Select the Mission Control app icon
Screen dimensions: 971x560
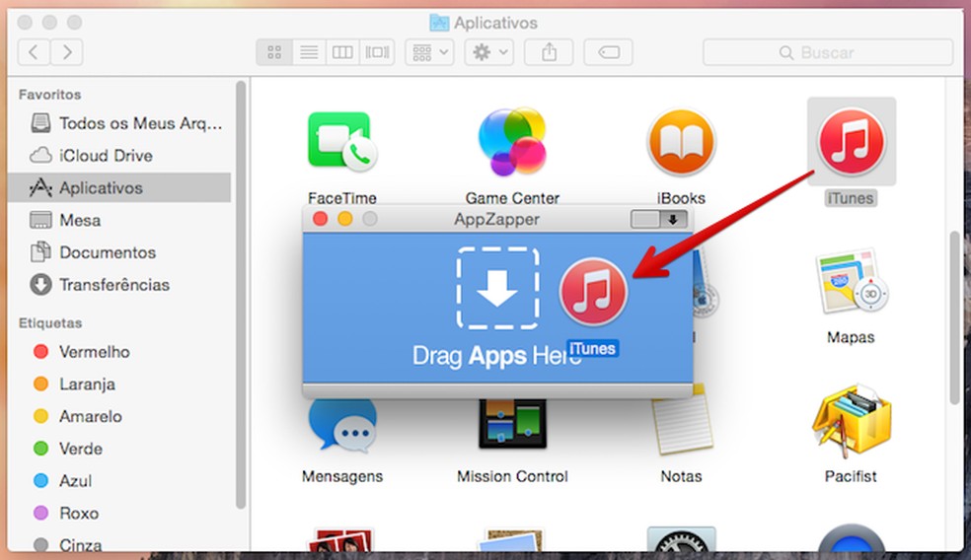[x=512, y=424]
